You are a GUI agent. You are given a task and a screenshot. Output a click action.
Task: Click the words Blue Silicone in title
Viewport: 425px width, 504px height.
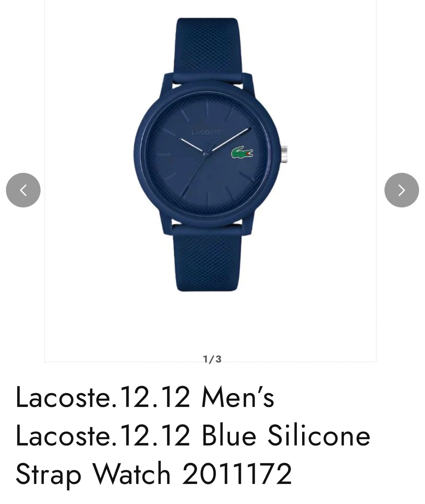pos(286,436)
